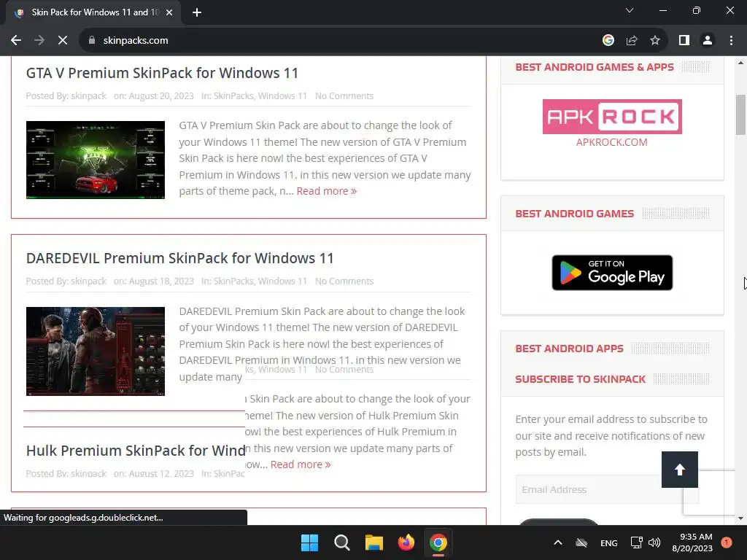
Task: Click the back-to-top arrow button
Action: click(x=680, y=470)
